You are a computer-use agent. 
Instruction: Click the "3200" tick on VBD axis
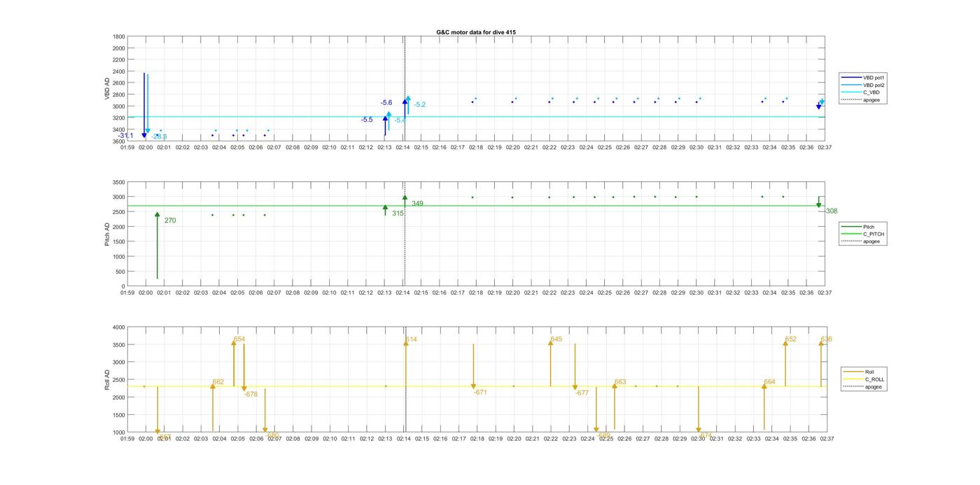coord(119,118)
